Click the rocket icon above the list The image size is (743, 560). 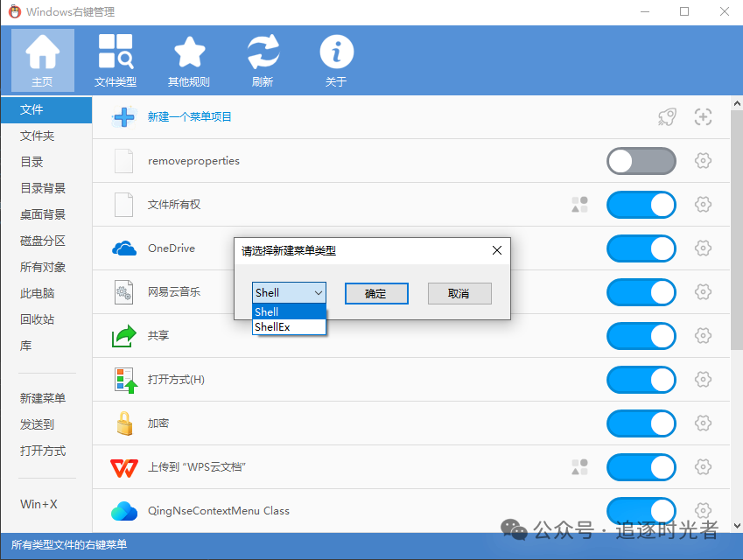[x=667, y=115]
